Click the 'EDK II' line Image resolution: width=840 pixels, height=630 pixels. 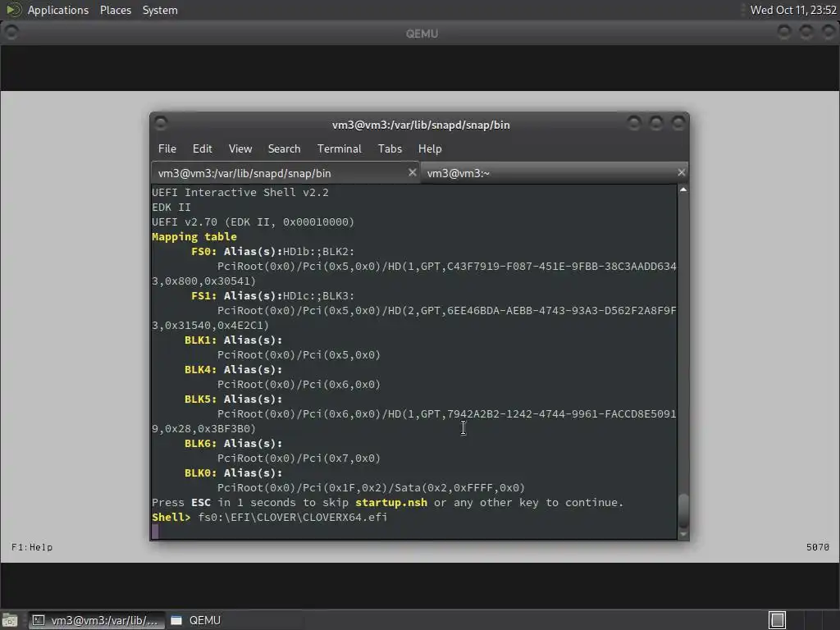[x=171, y=208]
